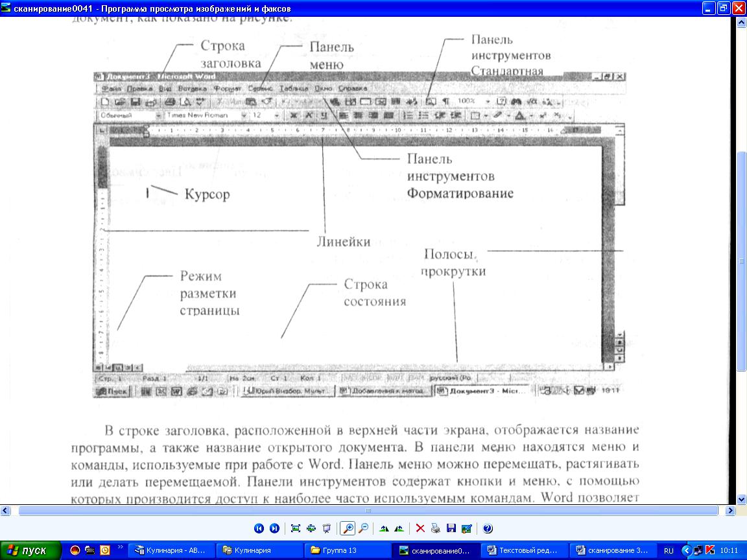Click the right arrow of the horizontal scrollbar
The image size is (747, 560).
point(730,511)
